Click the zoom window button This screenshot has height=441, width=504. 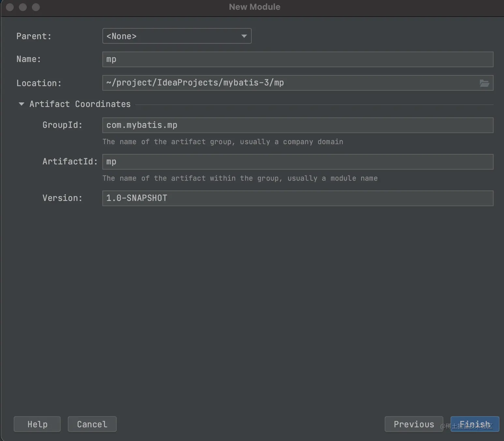point(36,7)
